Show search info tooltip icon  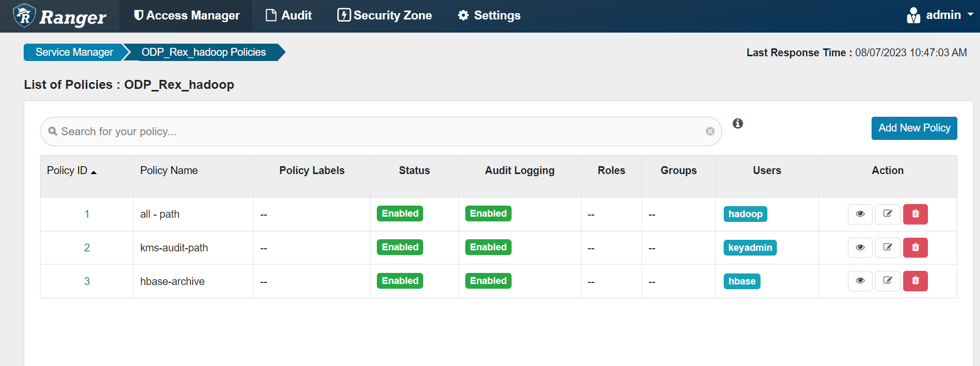click(x=738, y=123)
